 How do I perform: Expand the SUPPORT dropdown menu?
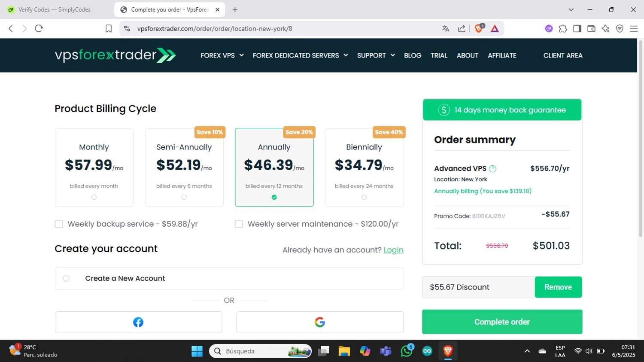376,55
